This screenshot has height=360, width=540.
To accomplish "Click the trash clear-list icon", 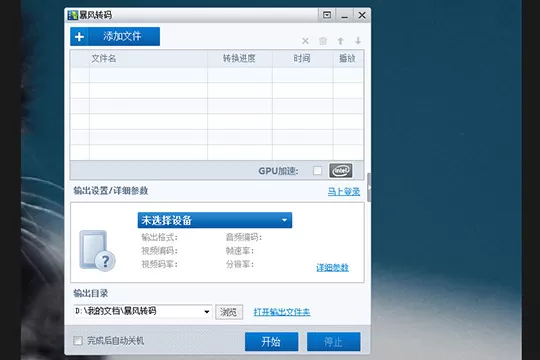I will pyautogui.click(x=323, y=41).
